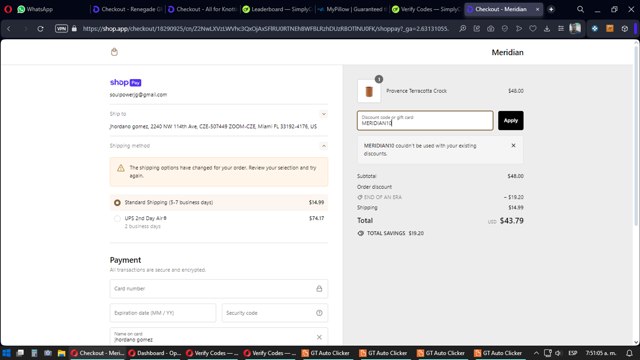Open the ad blocker shield icon
The height and width of the screenshot is (360, 640).
coord(505,29)
